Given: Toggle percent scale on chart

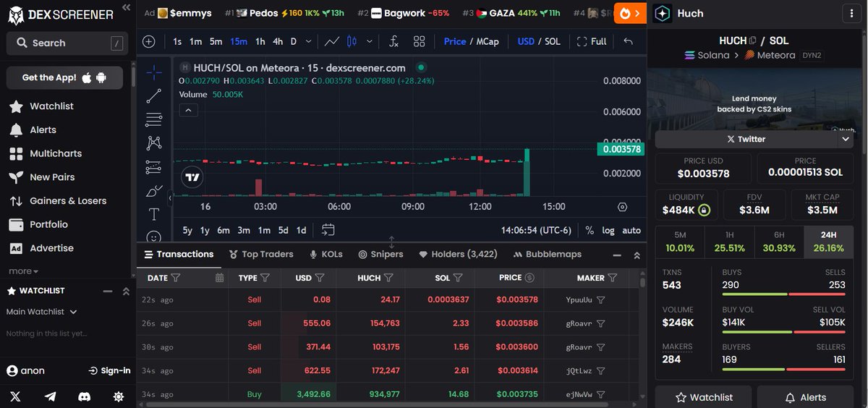Looking at the screenshot, I should (590, 230).
